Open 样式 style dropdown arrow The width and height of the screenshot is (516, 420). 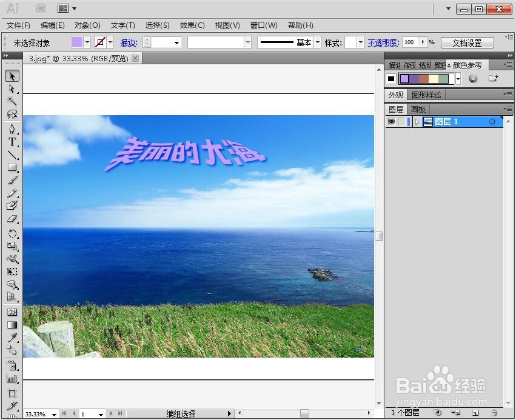361,42
